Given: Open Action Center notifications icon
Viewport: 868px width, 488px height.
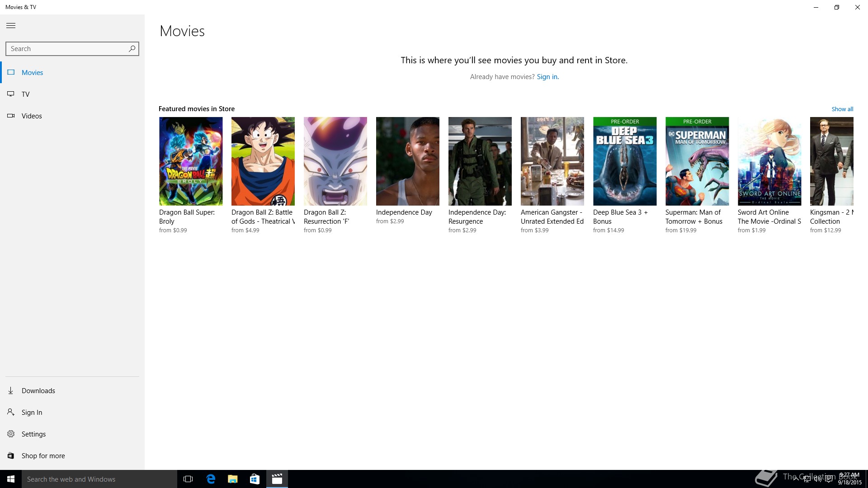Looking at the screenshot, I should click(x=829, y=479).
